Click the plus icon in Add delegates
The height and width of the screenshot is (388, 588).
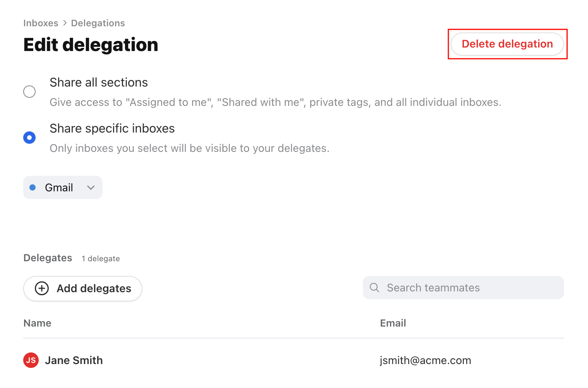(42, 288)
